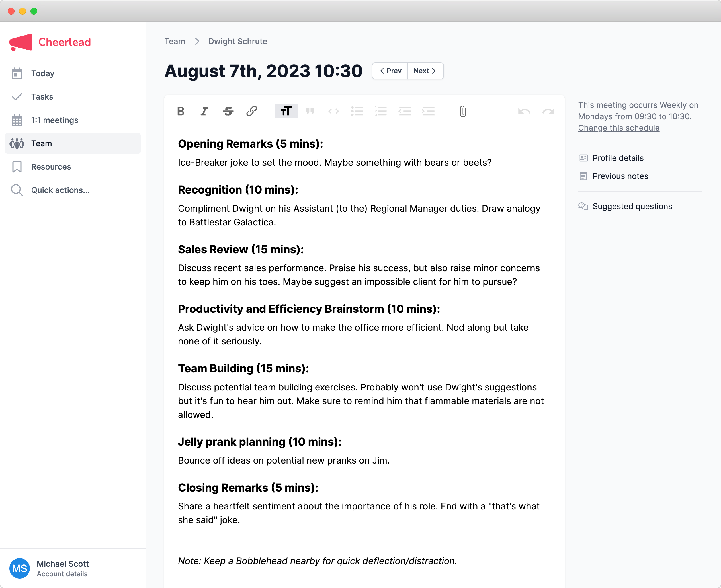Open Tasks in sidebar
This screenshot has width=721, height=588.
click(42, 96)
